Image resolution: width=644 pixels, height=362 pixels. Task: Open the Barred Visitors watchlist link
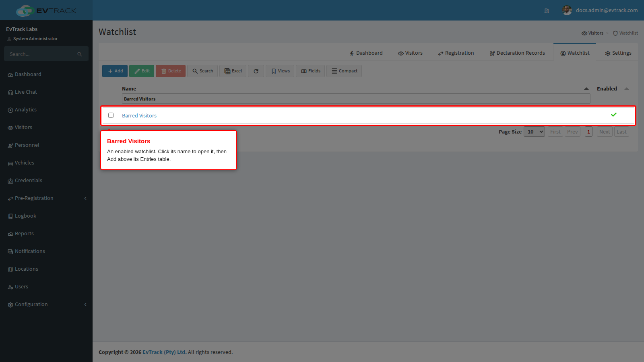click(x=139, y=116)
